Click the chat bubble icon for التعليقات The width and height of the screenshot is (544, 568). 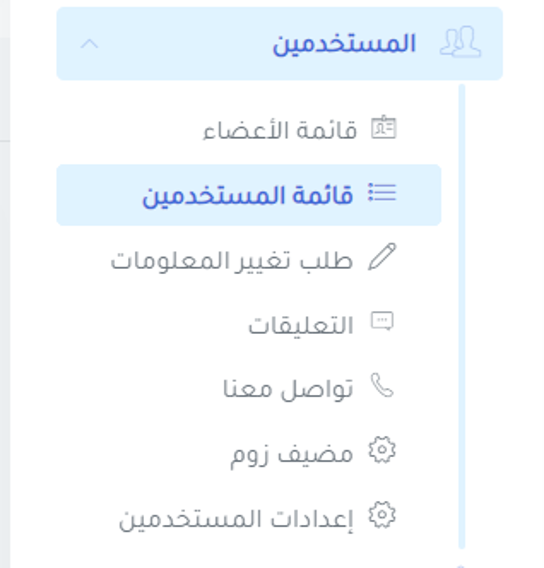(x=382, y=321)
